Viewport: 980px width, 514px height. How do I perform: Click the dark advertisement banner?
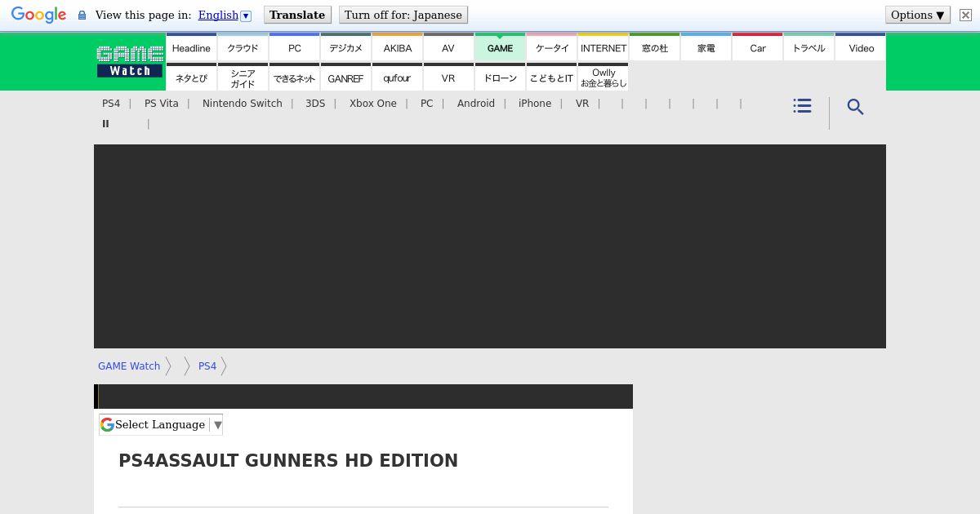pos(490,246)
